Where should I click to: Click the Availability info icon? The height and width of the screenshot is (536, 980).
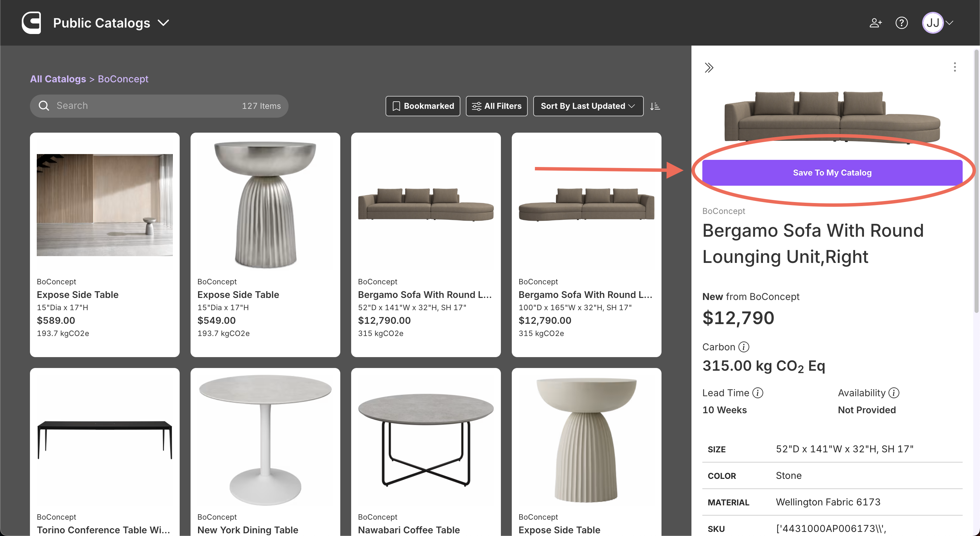coord(894,393)
